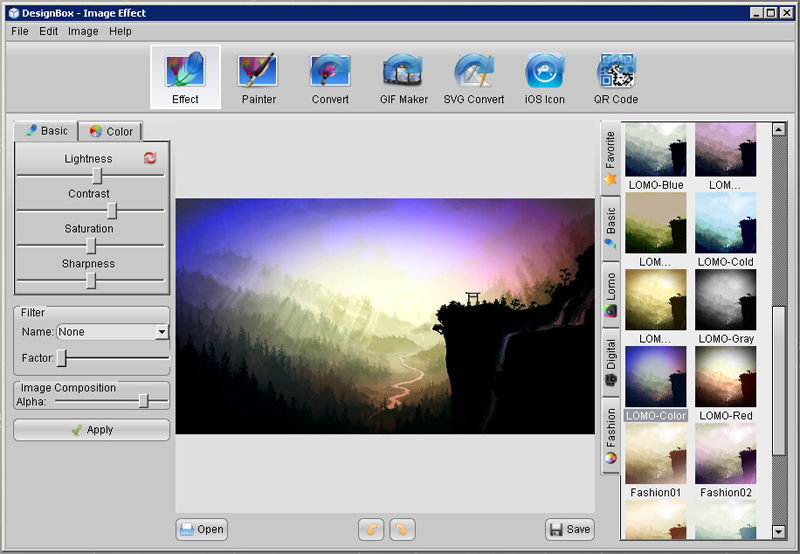Click the Save button
This screenshot has height=554, width=800.
[570, 529]
